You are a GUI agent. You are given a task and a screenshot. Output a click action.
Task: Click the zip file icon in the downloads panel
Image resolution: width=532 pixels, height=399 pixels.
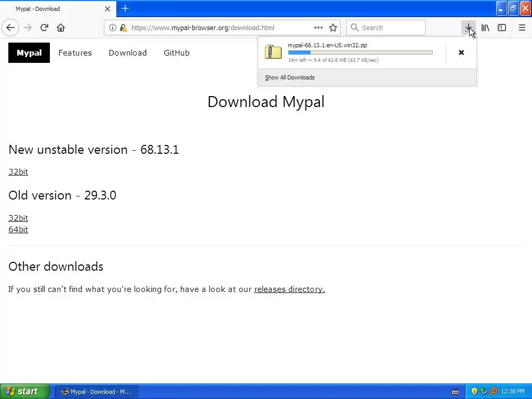273,52
